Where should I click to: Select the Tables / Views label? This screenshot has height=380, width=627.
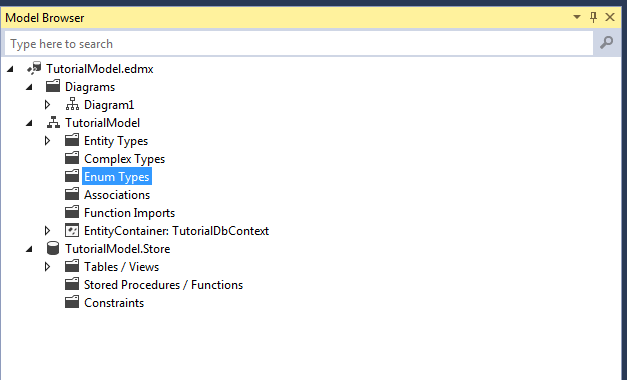click(122, 267)
